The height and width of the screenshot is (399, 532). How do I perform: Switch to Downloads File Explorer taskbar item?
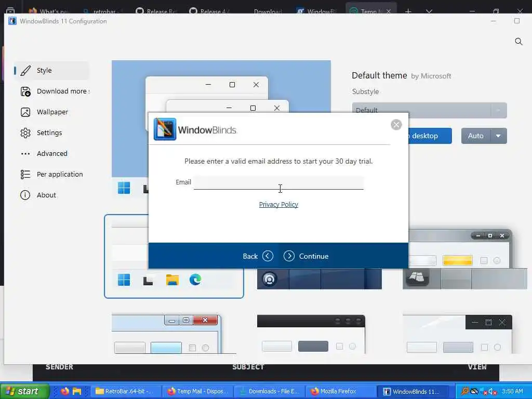pyautogui.click(x=269, y=391)
